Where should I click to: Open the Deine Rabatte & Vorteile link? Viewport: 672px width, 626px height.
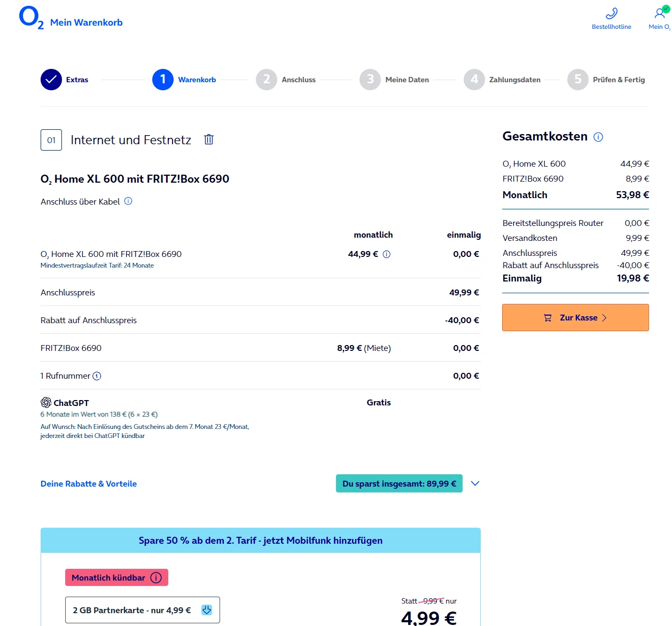(89, 484)
